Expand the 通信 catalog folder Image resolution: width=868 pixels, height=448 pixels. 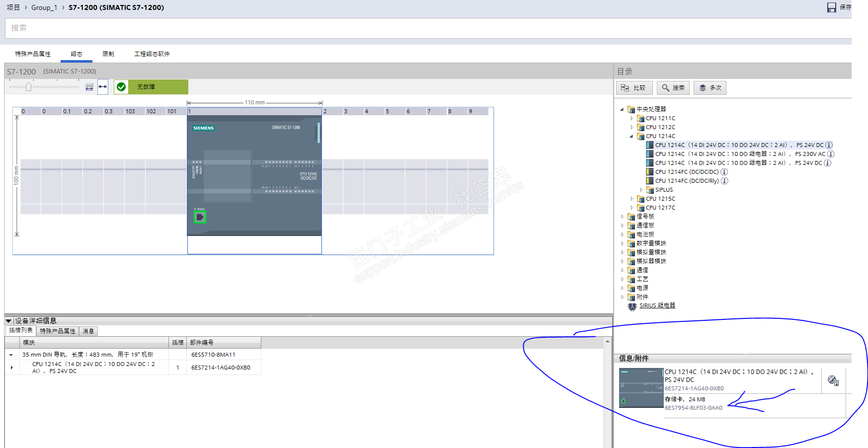[622, 270]
